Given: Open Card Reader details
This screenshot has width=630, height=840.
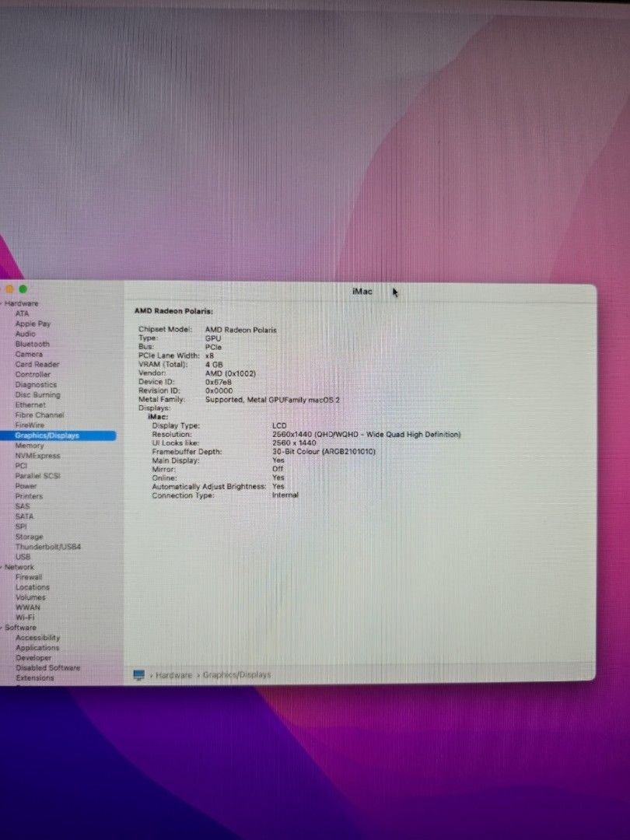Looking at the screenshot, I should [37, 364].
